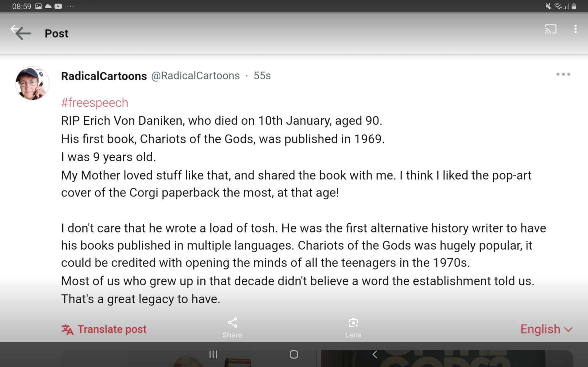Screen dimensions: 588x367
Task: Expand the English language dropdown
Action: (546, 329)
